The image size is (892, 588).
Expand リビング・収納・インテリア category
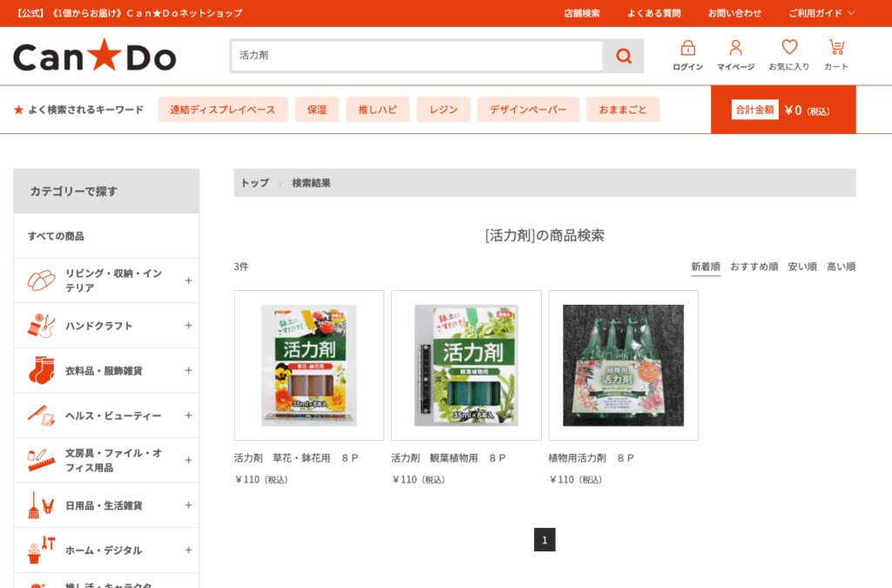coord(188,280)
